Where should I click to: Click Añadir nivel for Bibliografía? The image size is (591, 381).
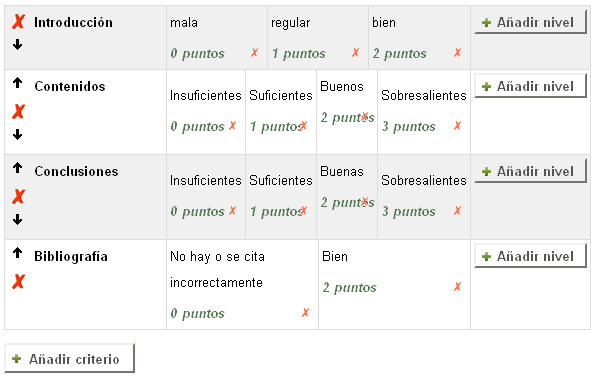coord(530,256)
